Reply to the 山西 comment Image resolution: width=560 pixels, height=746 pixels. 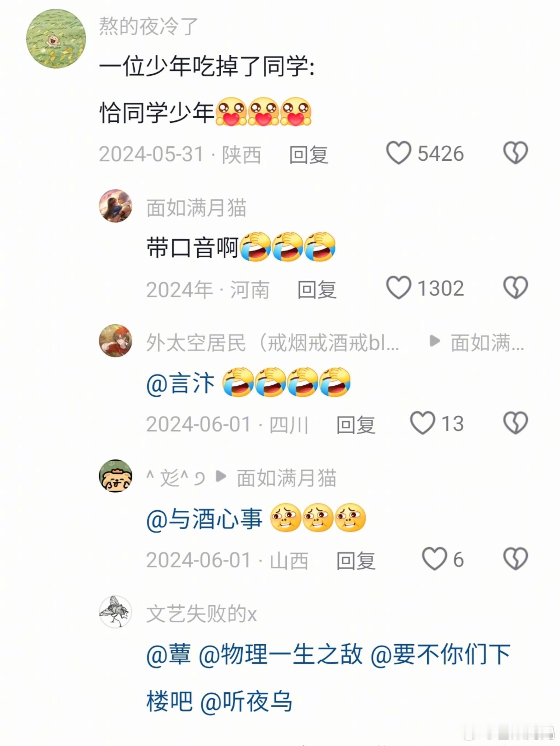pos(356,560)
